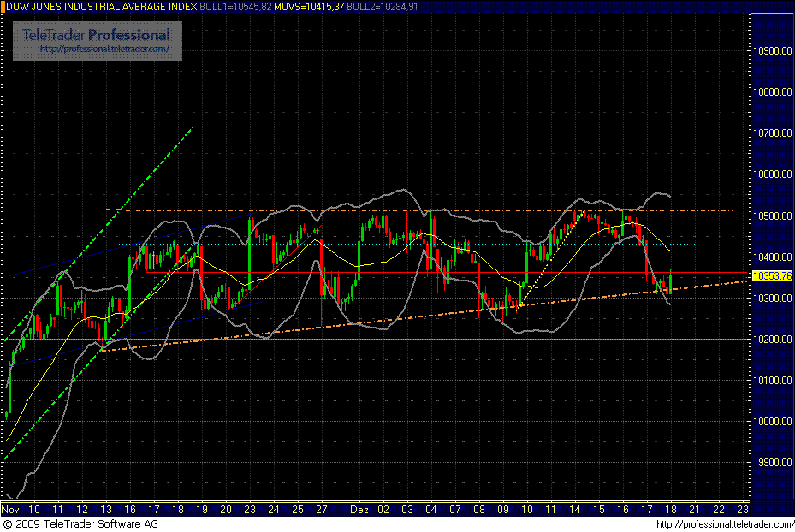Select date 21 on the date axis
Screen dimensions: 795x532
695,509
